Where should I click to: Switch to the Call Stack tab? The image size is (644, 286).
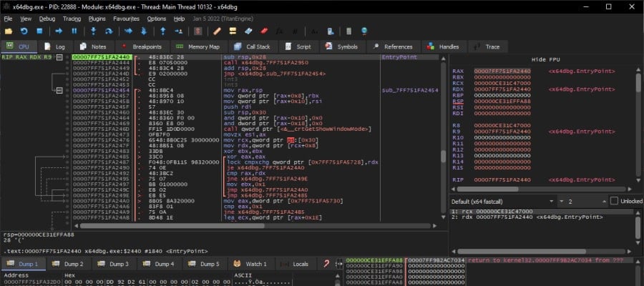click(253, 46)
